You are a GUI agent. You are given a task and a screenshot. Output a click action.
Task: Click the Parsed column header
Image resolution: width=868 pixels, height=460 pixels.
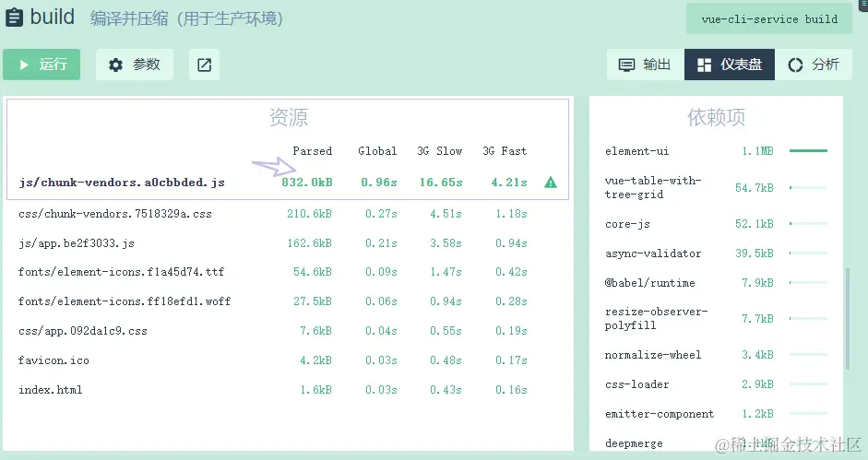(x=312, y=151)
